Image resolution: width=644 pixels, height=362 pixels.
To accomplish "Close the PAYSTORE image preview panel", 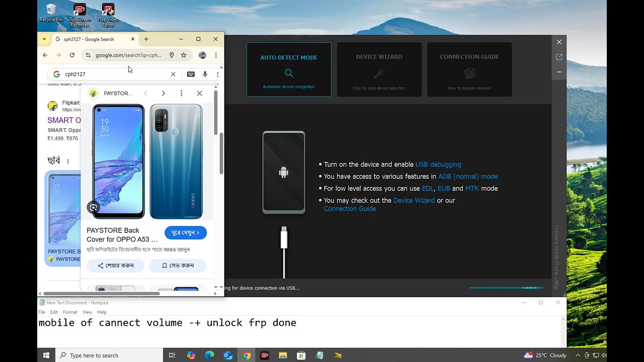I will point(199,94).
